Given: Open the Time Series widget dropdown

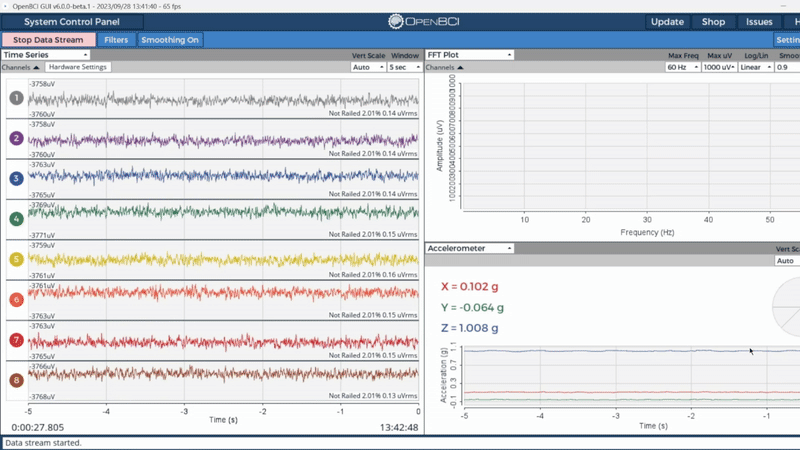Looking at the screenshot, I should pyautogui.click(x=45, y=55).
